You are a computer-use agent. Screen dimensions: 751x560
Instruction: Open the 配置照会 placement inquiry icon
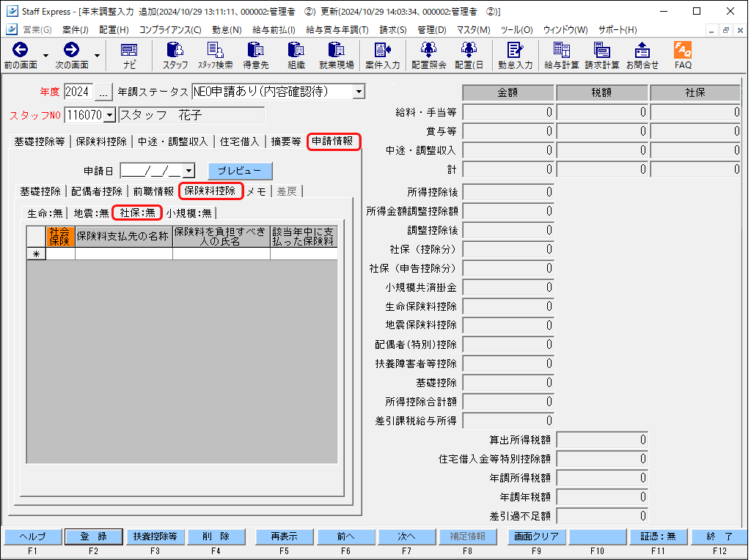(x=428, y=56)
